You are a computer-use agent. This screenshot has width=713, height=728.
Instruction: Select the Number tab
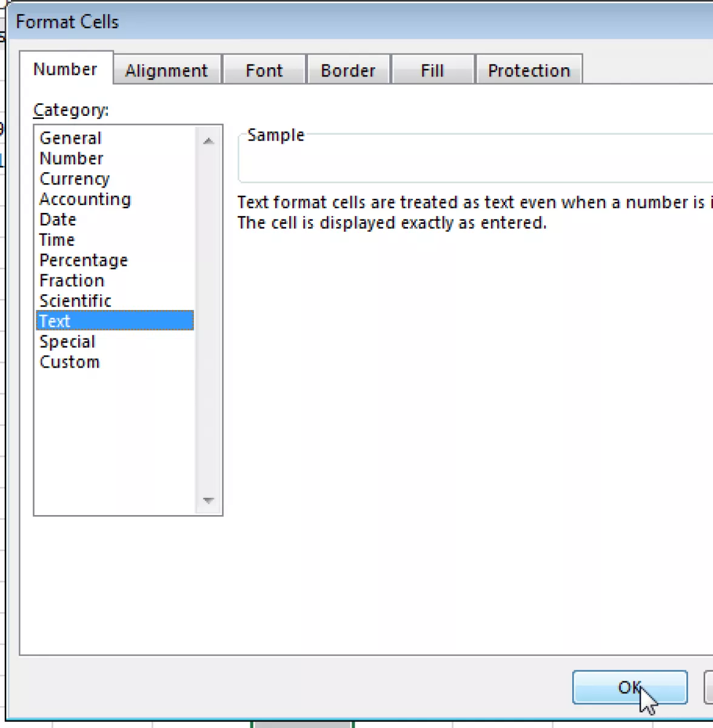point(65,69)
